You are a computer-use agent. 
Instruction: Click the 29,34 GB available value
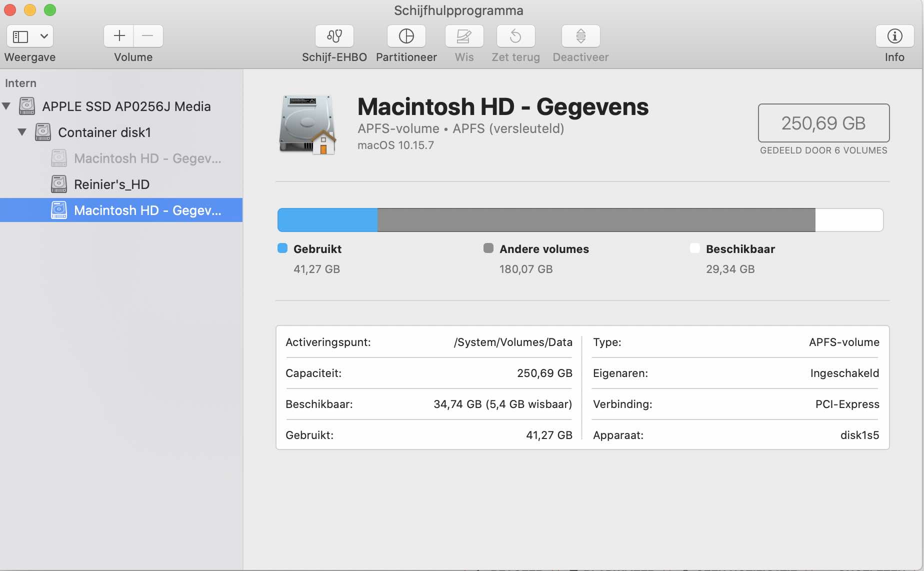click(x=730, y=269)
